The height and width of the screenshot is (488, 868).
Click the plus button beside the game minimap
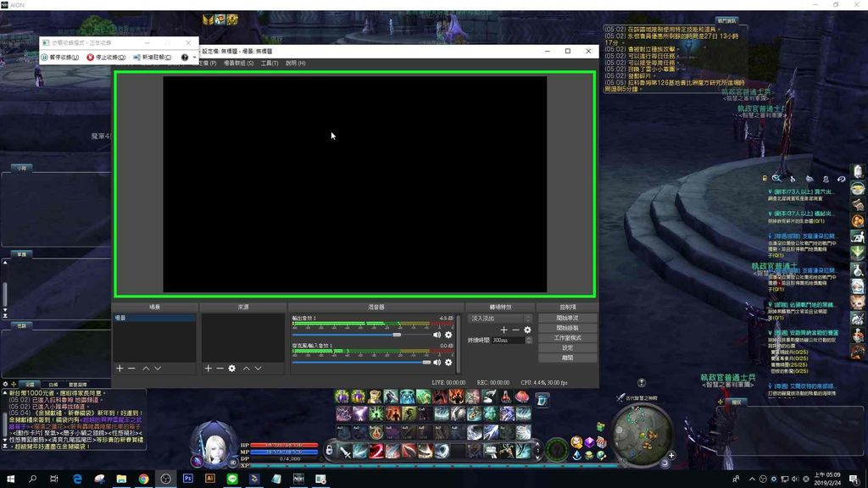pos(671,455)
